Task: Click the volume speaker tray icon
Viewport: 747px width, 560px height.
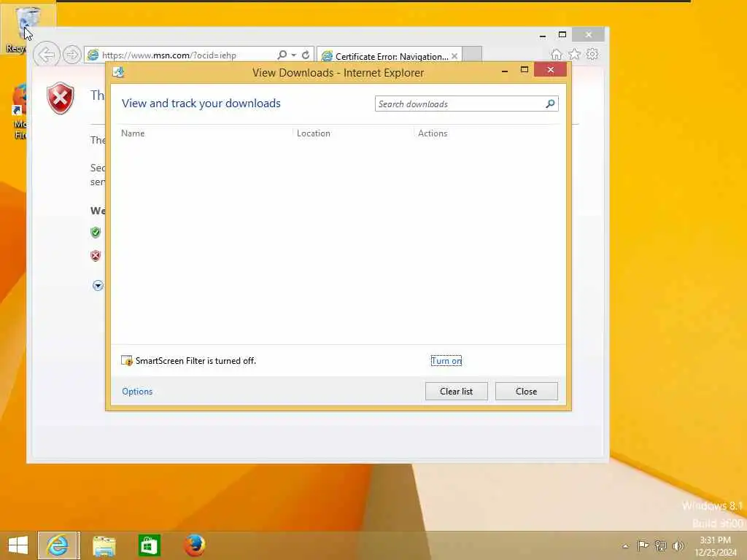Action: 678,545
